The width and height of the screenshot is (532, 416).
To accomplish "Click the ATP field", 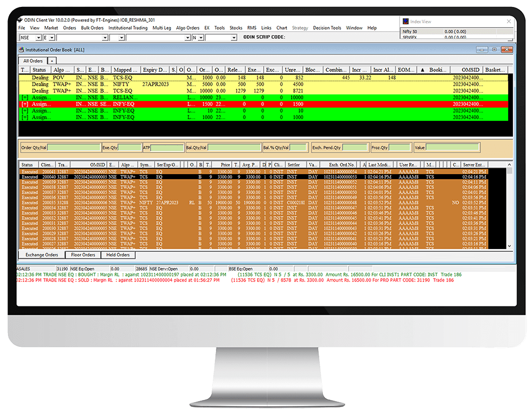I will point(167,147).
